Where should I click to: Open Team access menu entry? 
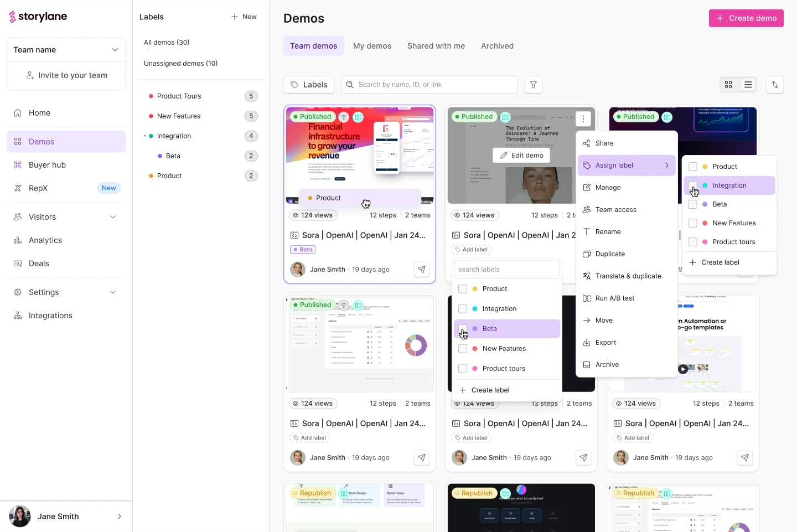pos(627,210)
